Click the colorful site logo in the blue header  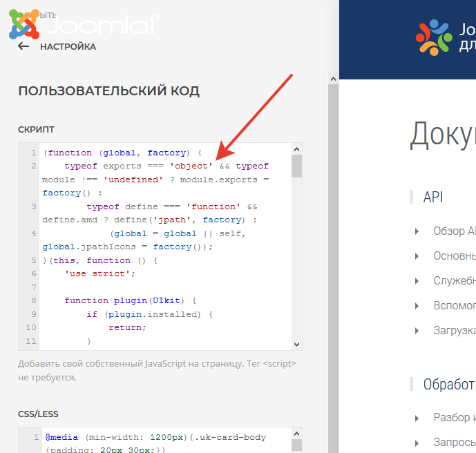[x=434, y=37]
